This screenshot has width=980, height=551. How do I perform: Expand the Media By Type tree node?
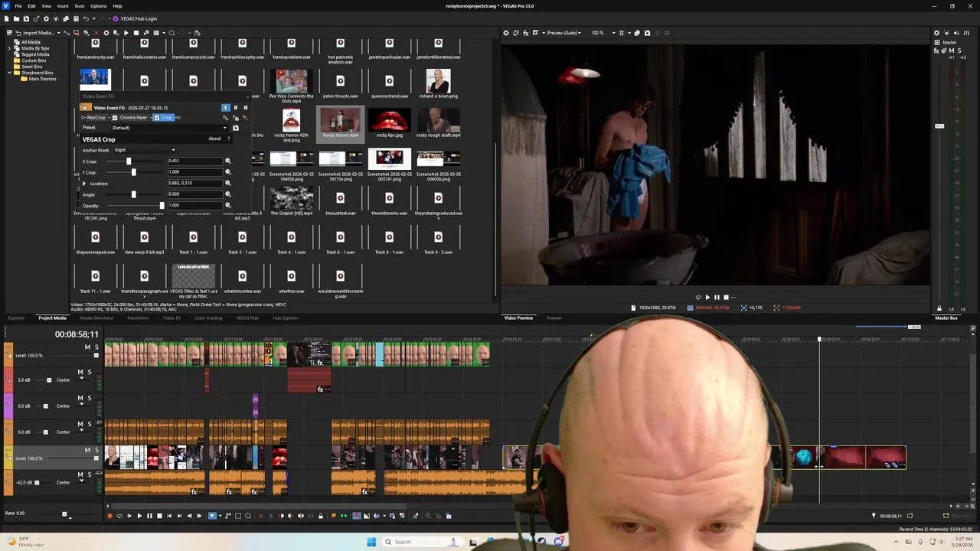click(x=10, y=48)
